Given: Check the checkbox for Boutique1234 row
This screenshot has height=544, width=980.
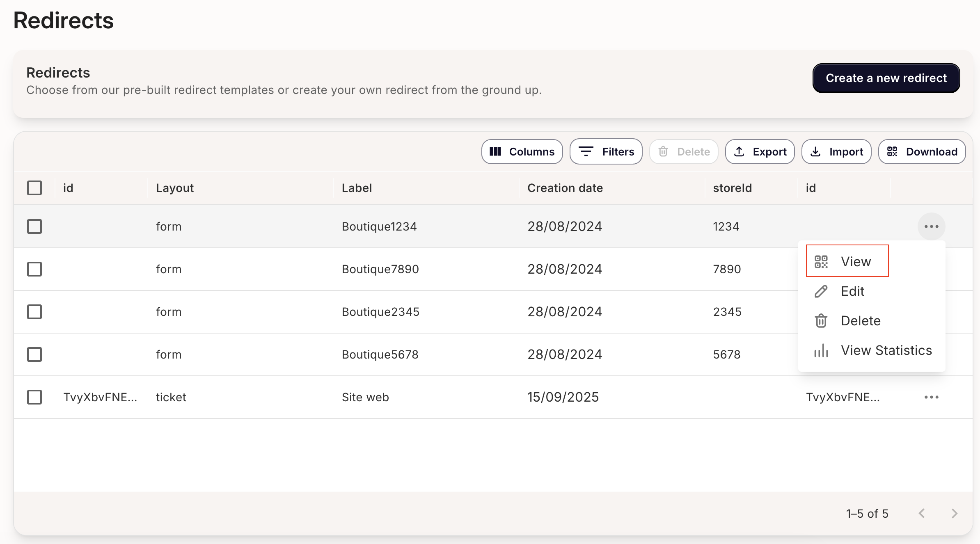Looking at the screenshot, I should 34,226.
